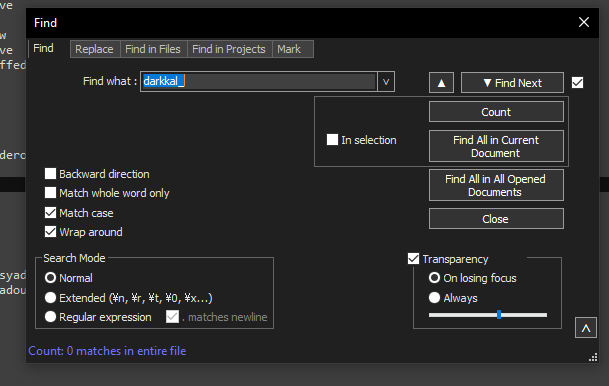
Task: Go to the Mark tab
Action: 289,49
